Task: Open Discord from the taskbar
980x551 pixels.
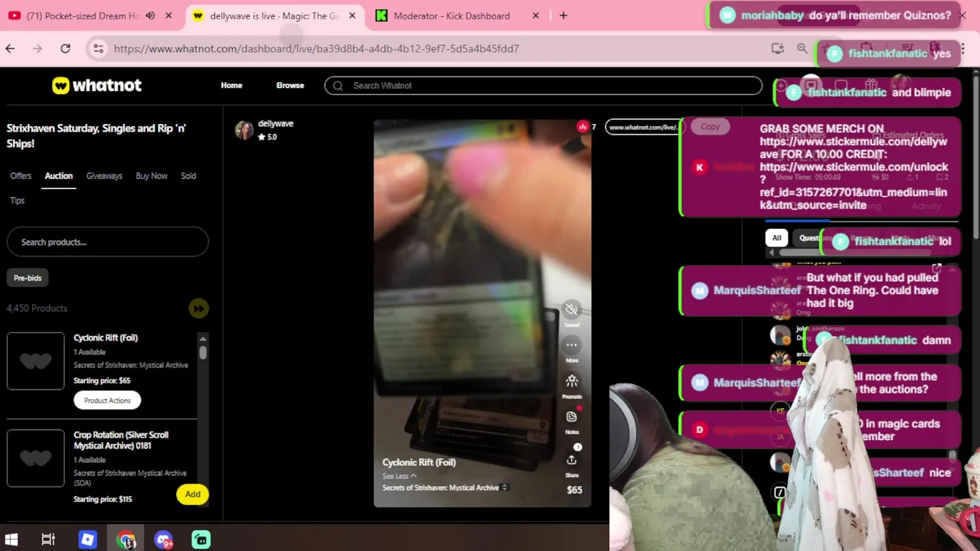Action: [163, 540]
